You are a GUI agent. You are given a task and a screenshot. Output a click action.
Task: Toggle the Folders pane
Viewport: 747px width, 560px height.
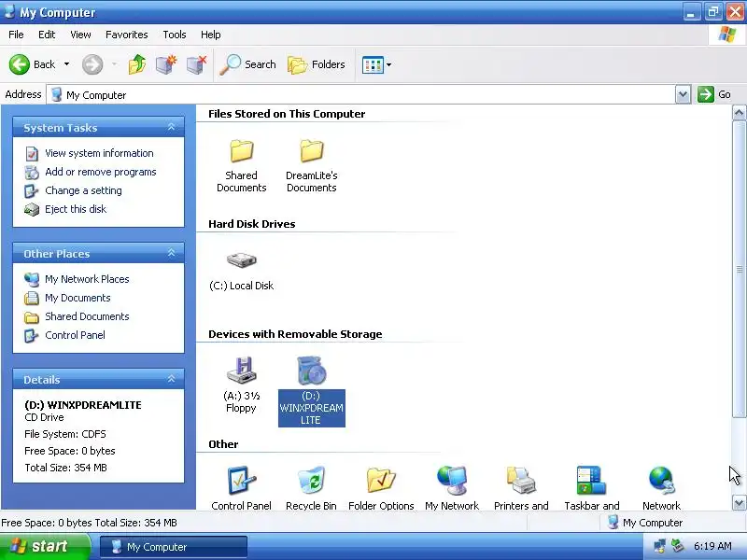[x=317, y=64]
